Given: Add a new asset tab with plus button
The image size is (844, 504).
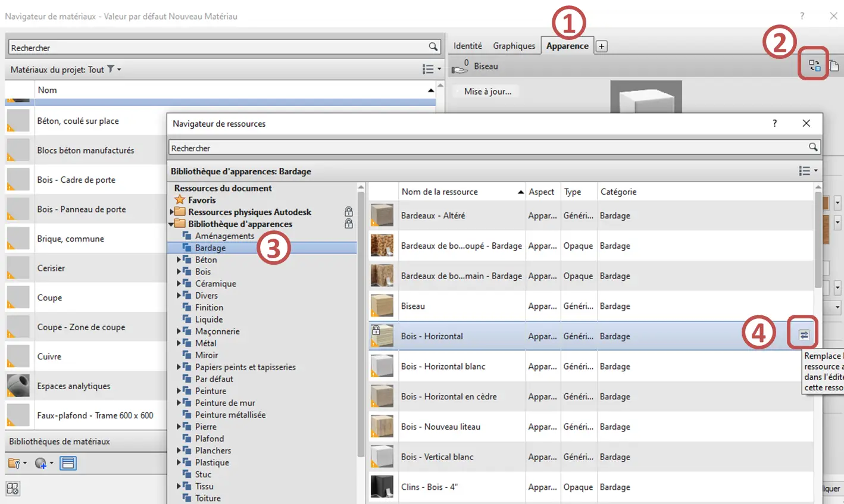Looking at the screenshot, I should (x=602, y=46).
